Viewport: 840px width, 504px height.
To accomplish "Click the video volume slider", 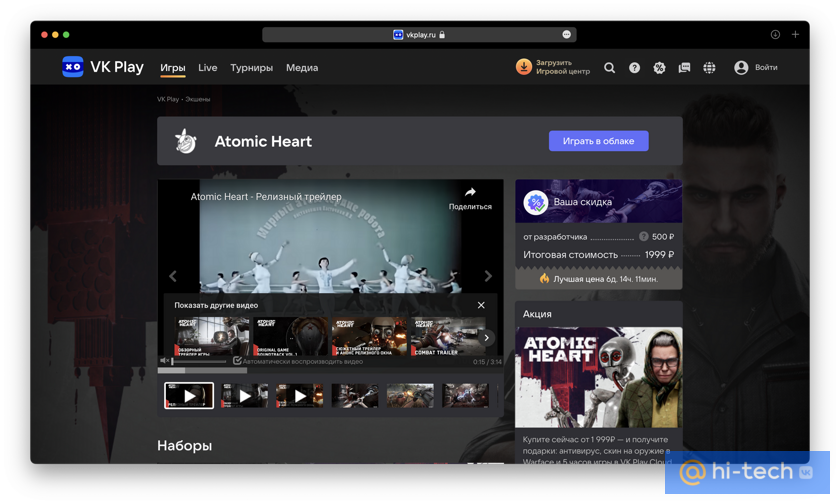I will click(x=199, y=362).
